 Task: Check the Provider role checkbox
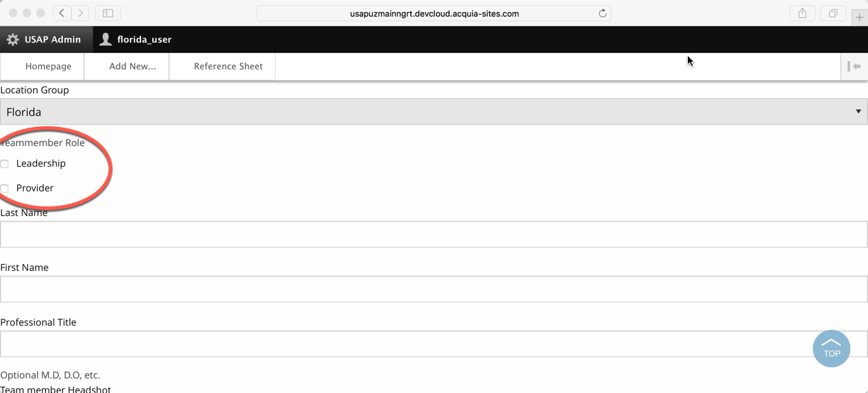[x=5, y=189]
